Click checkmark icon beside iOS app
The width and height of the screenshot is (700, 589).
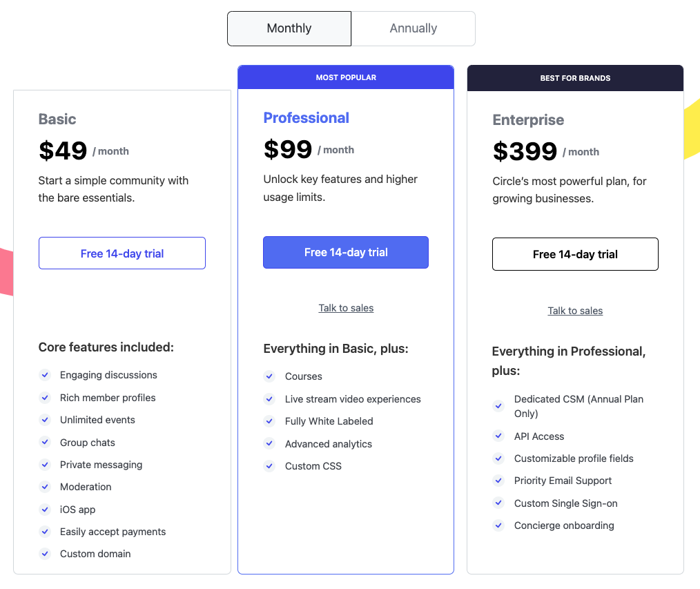pos(45,510)
